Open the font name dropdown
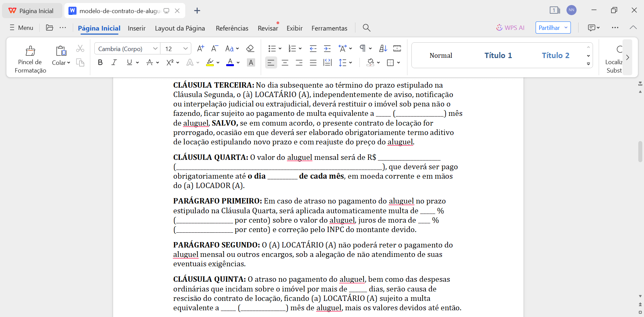 [155, 49]
